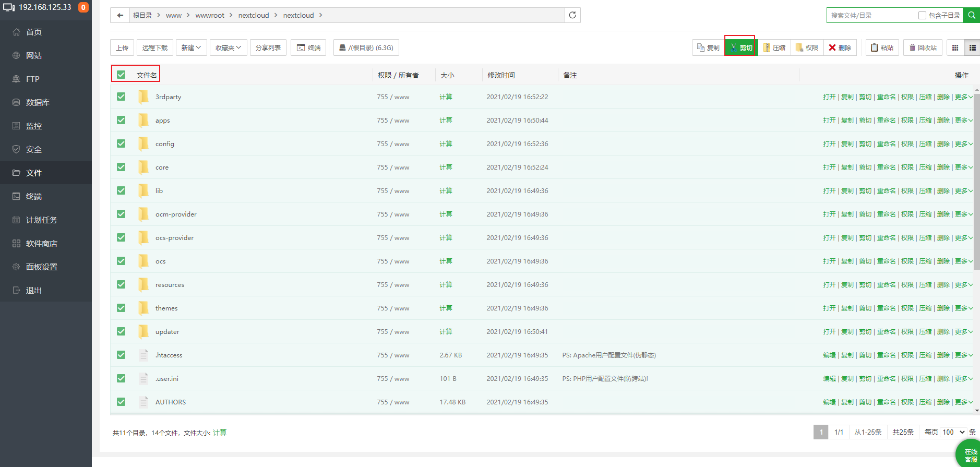Screen dimensions: 980x467
Task: Open the 计划任务 cron sidebar item
Action: point(46,220)
